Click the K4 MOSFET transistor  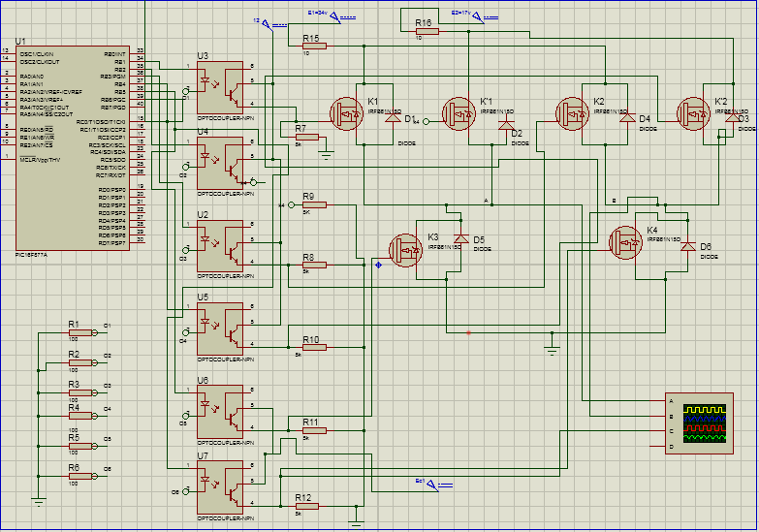pos(623,242)
